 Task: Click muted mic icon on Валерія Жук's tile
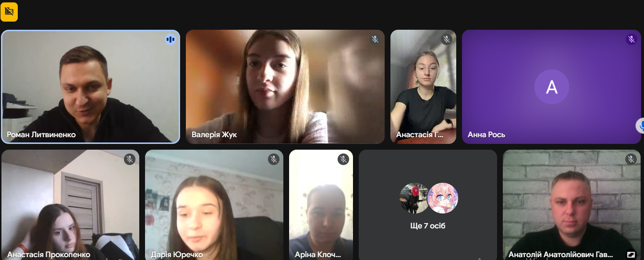click(x=375, y=39)
